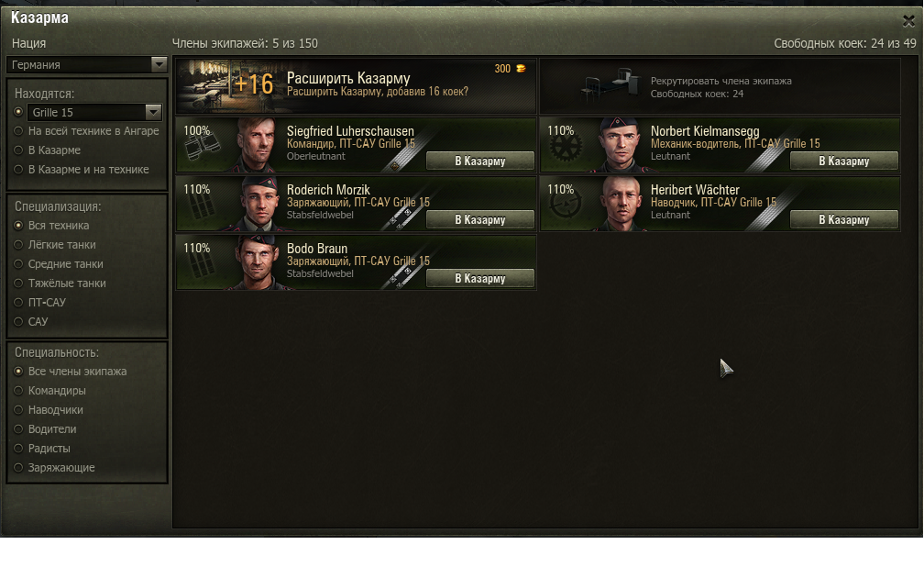Click 'Расширить Казарму' expansion banner
The height and width of the screenshot is (578, 924).
pos(356,85)
